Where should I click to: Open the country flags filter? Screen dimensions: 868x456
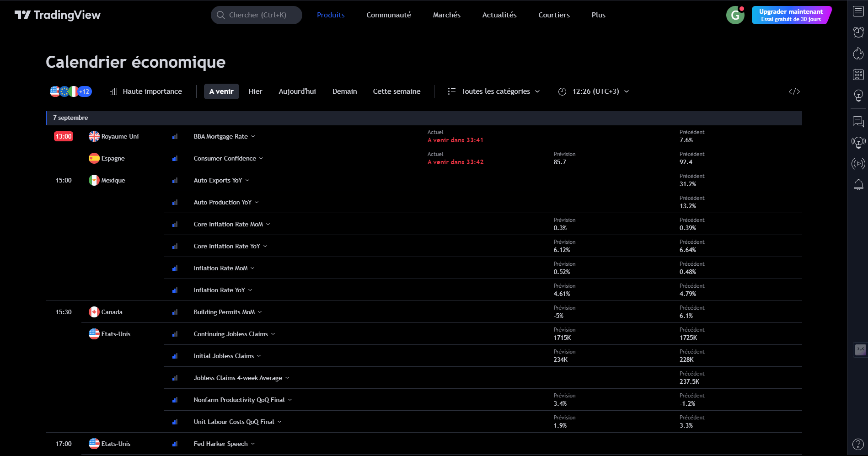70,91
